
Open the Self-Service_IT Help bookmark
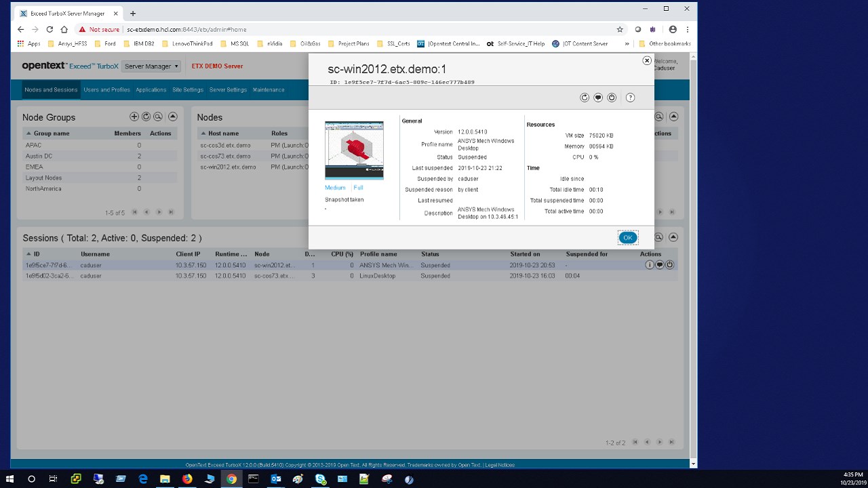(x=515, y=43)
